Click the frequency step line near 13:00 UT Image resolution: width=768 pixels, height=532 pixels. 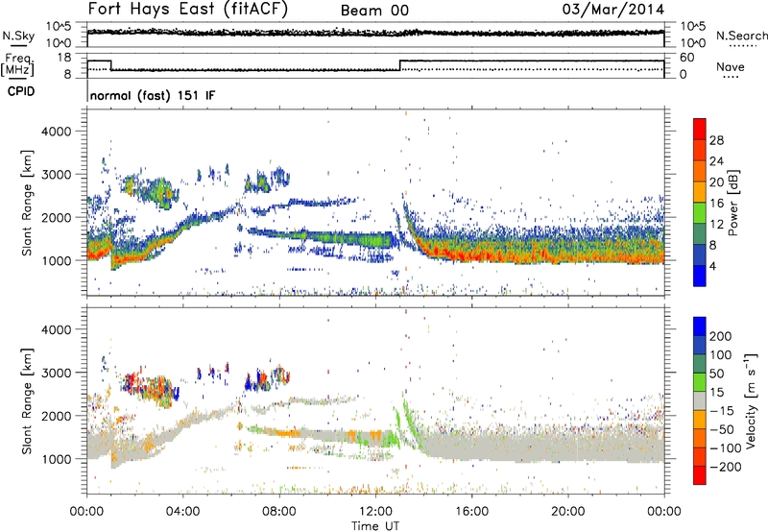coord(400,65)
